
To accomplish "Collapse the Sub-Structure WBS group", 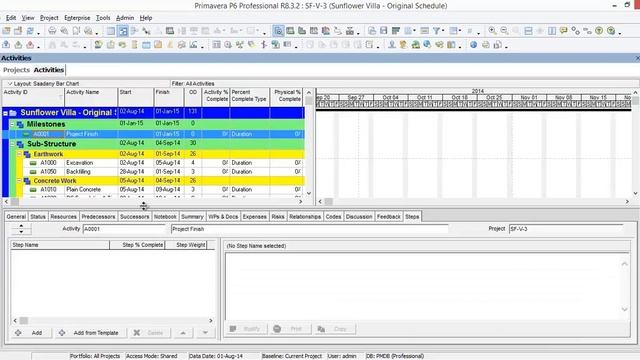I will 12,144.
